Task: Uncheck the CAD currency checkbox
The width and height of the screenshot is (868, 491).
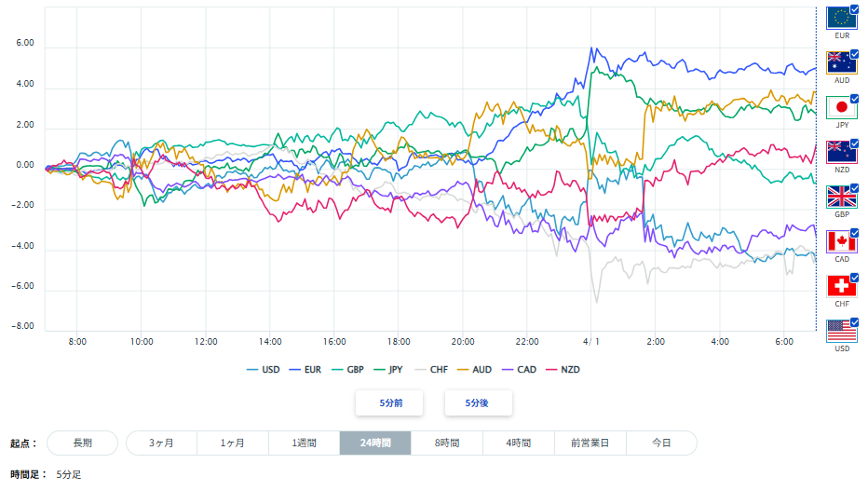Action: 855,233
